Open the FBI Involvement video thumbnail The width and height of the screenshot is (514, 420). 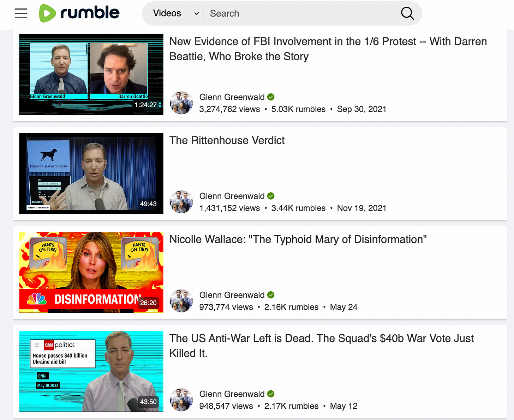[91, 74]
